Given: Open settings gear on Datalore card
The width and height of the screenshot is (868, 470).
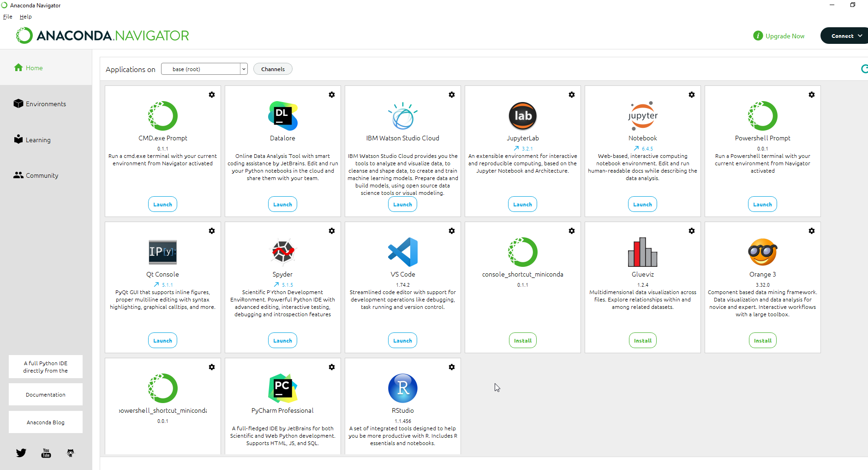Looking at the screenshot, I should pos(332,95).
